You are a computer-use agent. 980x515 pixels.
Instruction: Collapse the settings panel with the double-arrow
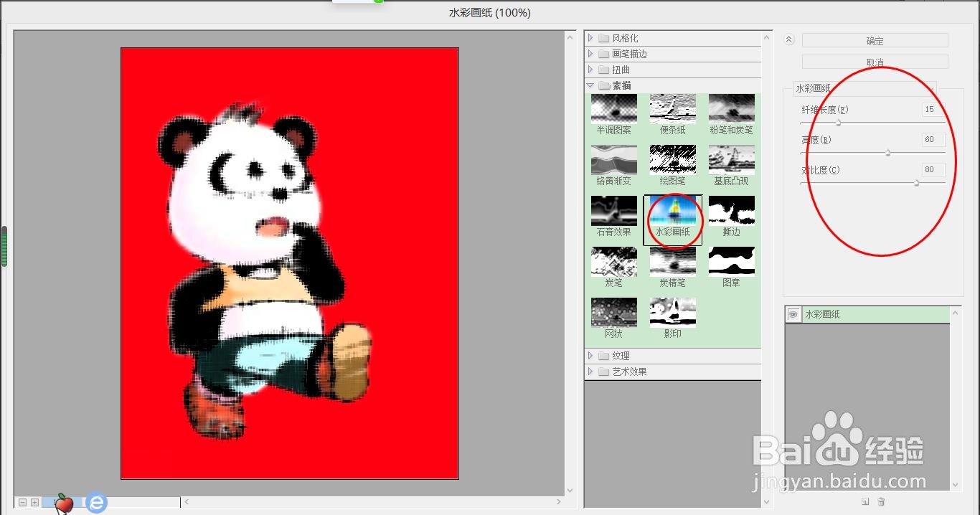click(788, 39)
